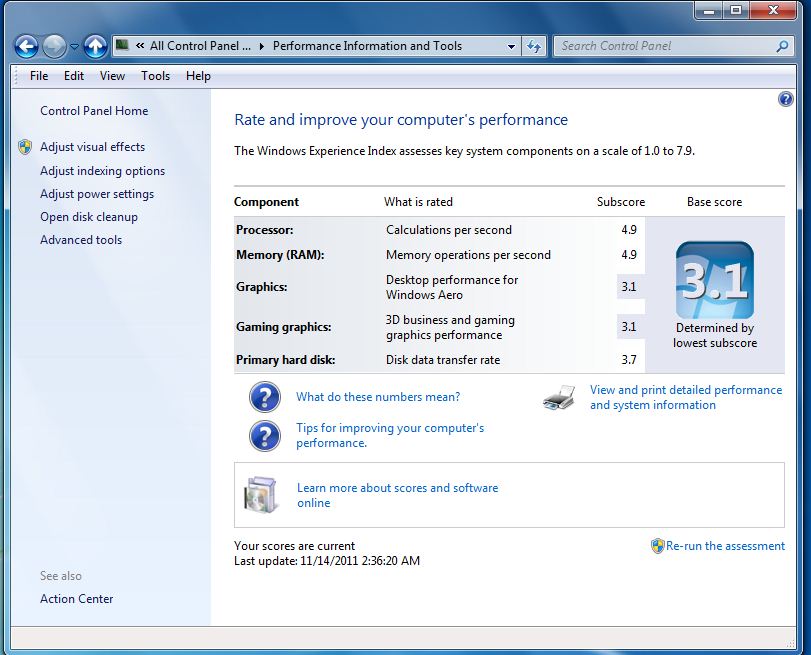Click the shield icon next to Re-run assessment
Screen dimensions: 811x655
tap(657, 546)
